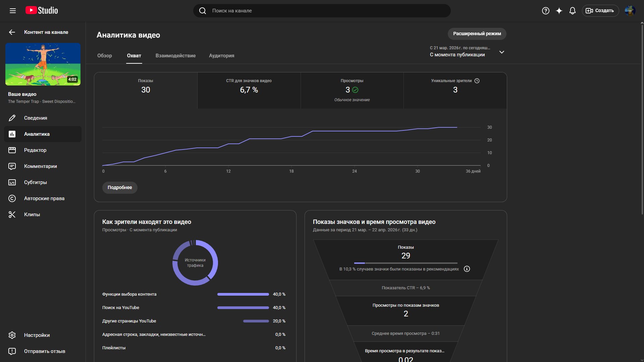Click the info icon beside recommendations text
This screenshot has height=362, width=644.
(467, 269)
